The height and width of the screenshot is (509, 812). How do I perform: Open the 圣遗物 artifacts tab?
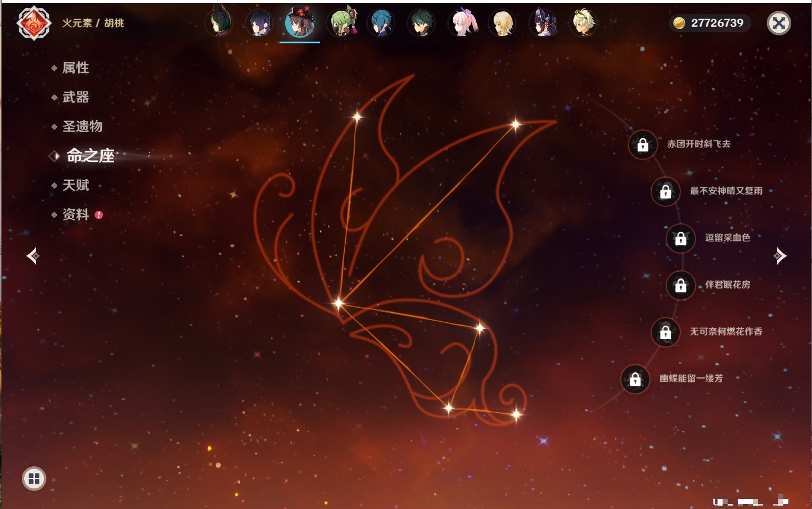[x=82, y=127]
